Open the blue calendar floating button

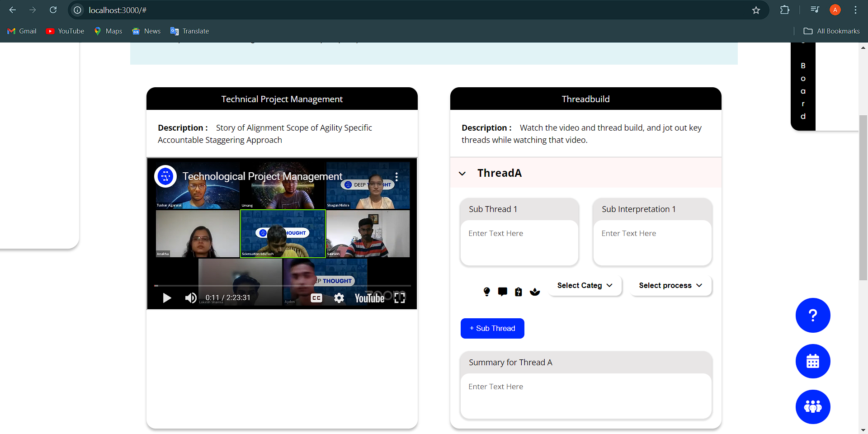point(813,361)
